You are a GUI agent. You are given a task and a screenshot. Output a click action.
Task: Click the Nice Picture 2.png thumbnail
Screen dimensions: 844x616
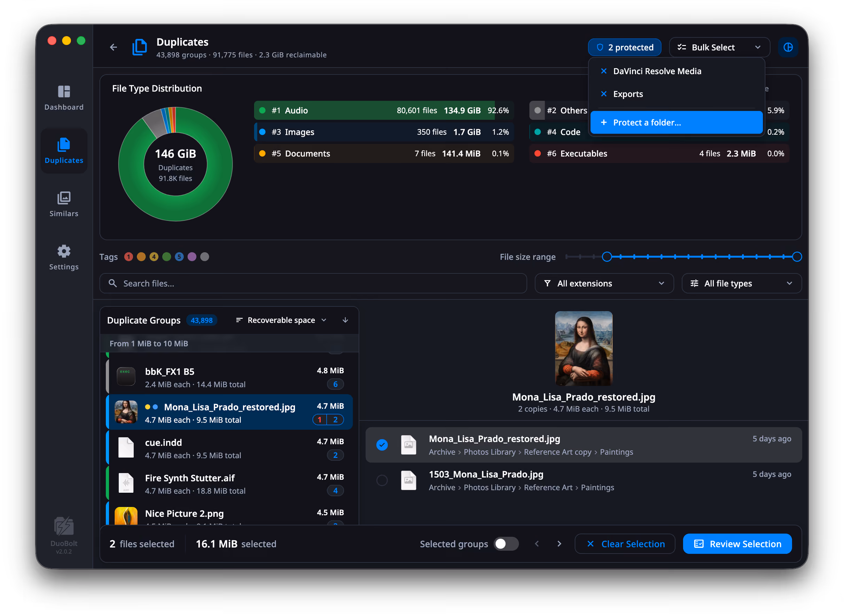tap(126, 516)
